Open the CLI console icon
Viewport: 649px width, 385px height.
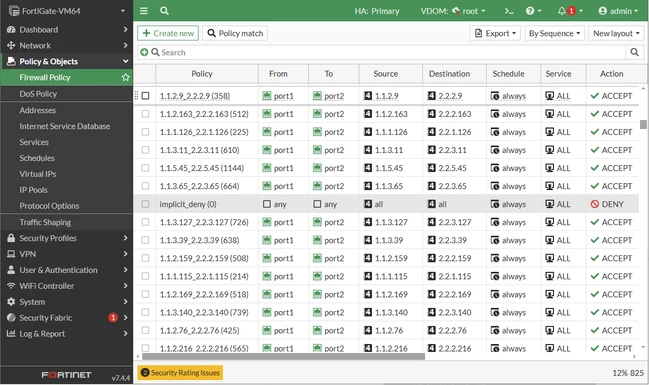pos(509,11)
